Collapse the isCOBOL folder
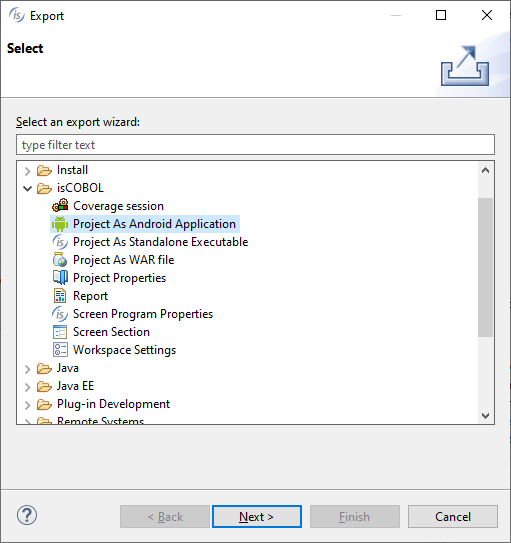The height and width of the screenshot is (543, 511). click(28, 188)
